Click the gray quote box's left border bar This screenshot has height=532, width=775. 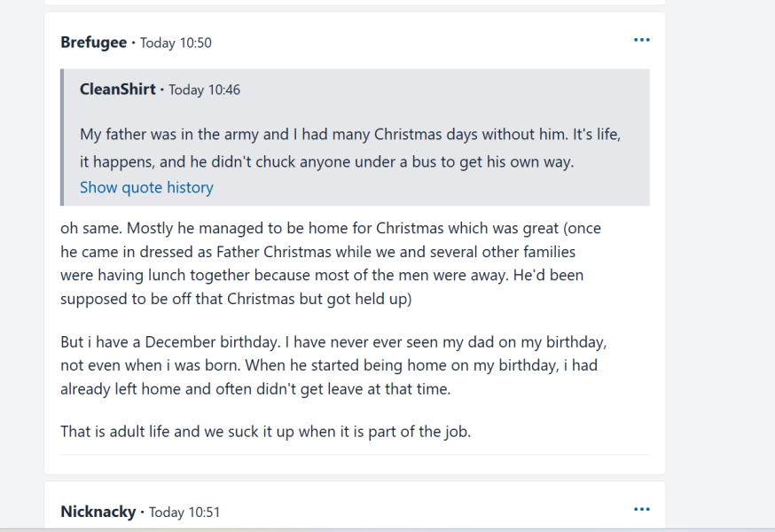61,137
